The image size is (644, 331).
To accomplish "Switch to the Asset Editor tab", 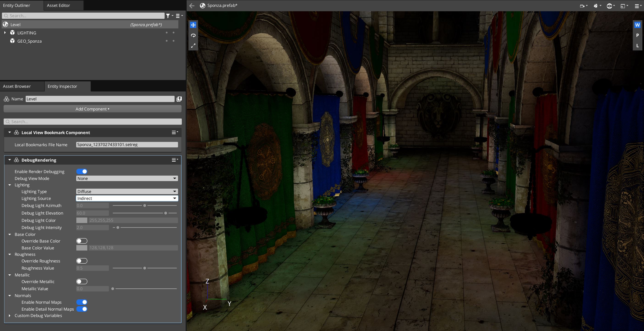I will click(x=58, y=5).
